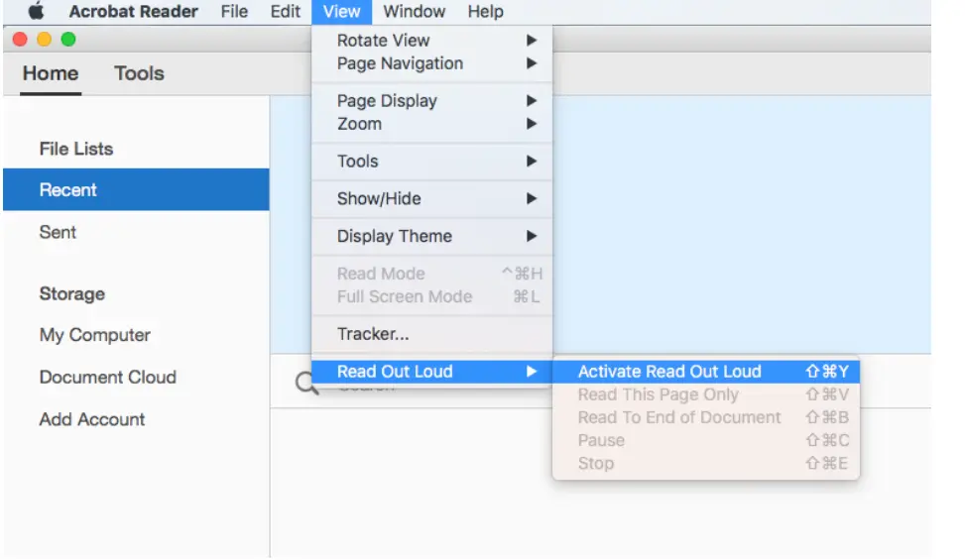965x560 pixels.
Task: Select the Read Out Loud menu entry
Action: [432, 372]
